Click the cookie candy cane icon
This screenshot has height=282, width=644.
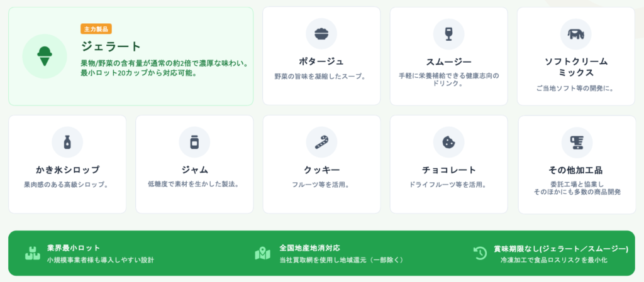point(321,142)
